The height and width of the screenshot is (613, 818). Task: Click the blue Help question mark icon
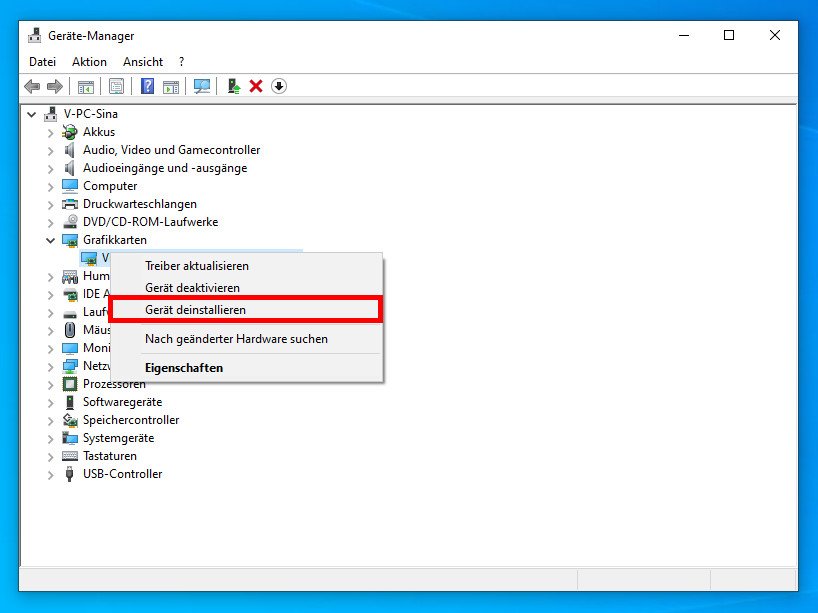[148, 86]
